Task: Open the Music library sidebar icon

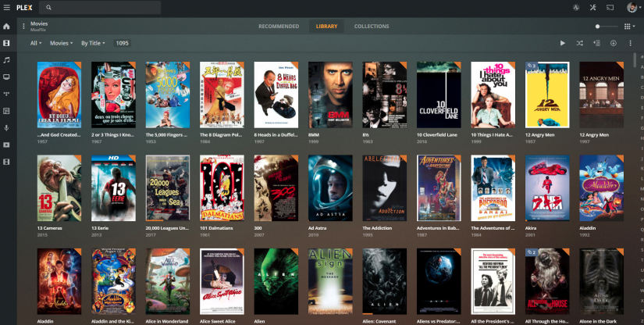Action: pos(6,60)
